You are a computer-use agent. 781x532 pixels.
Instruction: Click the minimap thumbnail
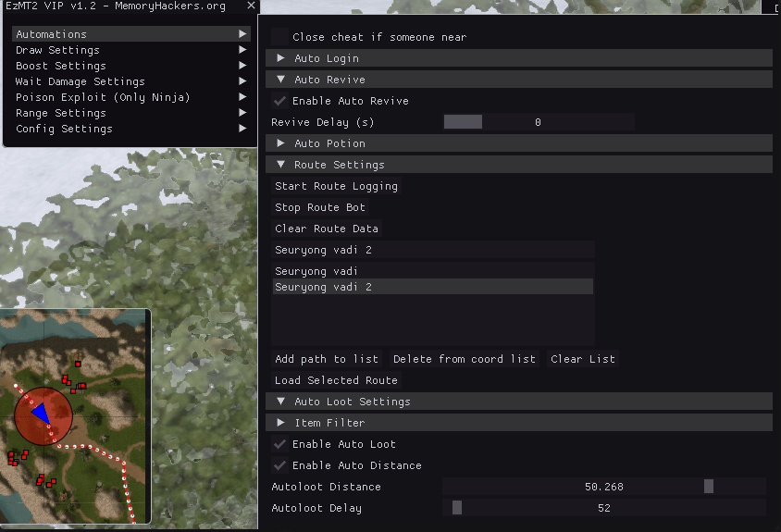tap(75, 416)
